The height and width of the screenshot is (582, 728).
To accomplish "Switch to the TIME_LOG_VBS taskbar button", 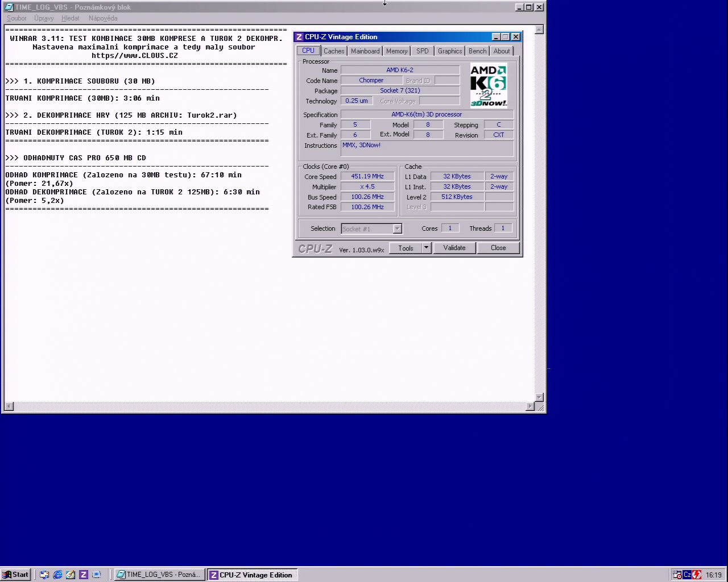I will 159,575.
